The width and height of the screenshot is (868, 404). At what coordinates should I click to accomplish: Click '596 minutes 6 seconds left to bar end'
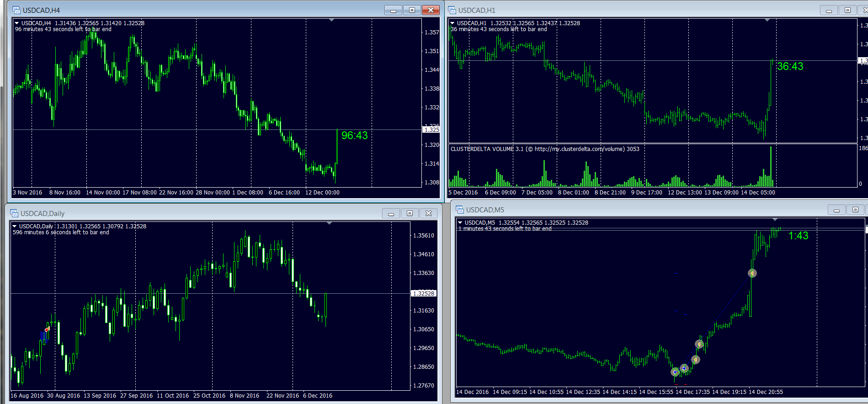click(x=61, y=232)
